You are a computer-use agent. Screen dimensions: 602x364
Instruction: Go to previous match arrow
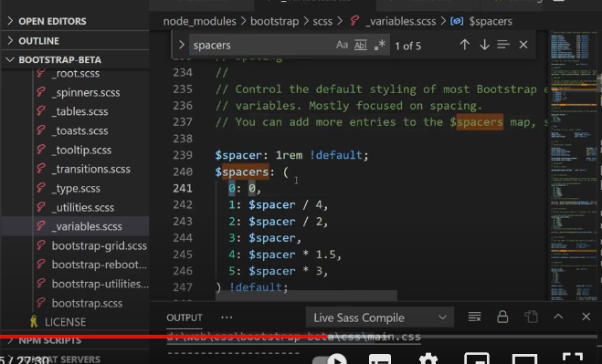click(465, 45)
